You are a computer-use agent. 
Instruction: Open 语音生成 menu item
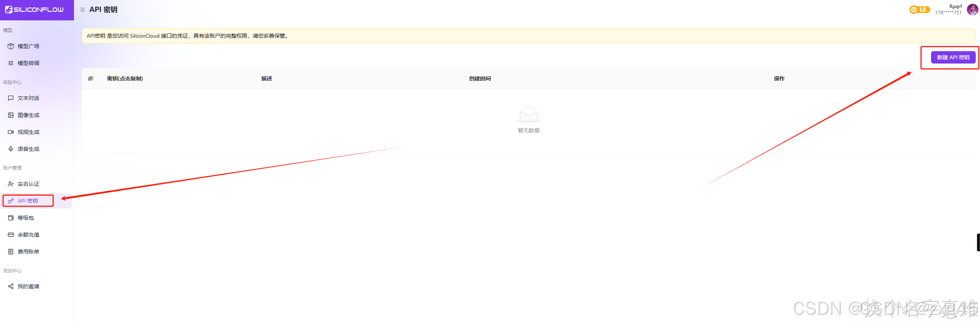(x=37, y=149)
